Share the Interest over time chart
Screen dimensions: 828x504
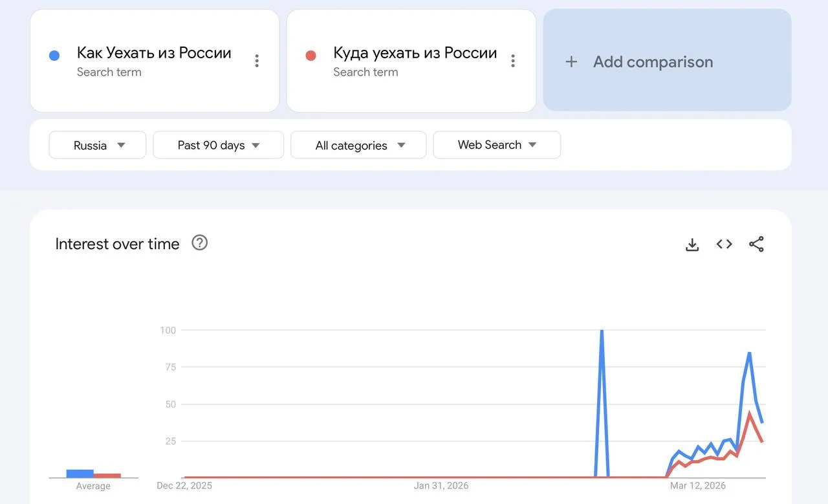(756, 244)
